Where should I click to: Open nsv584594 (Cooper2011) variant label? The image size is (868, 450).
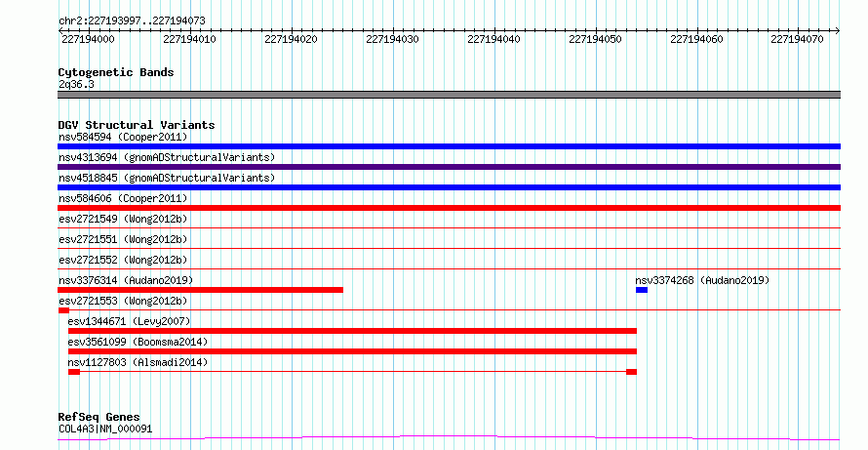coord(123,137)
